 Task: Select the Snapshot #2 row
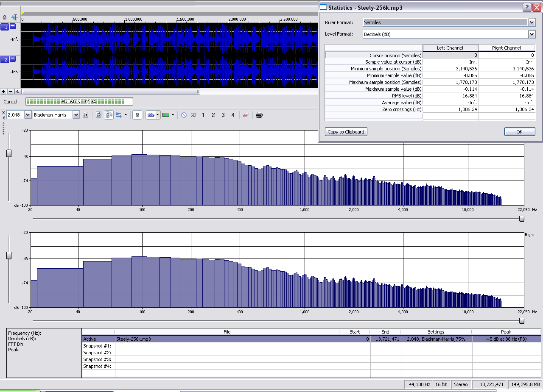click(311, 353)
